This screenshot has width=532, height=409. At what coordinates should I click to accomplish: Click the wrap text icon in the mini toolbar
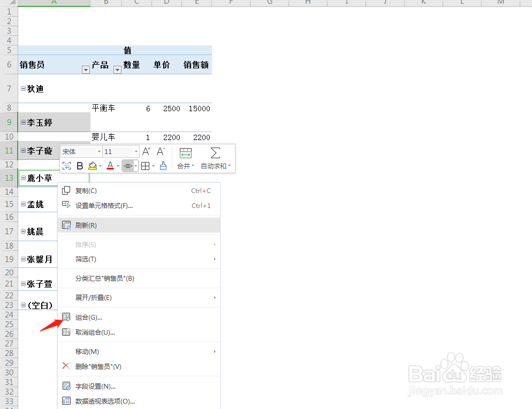coord(67,165)
